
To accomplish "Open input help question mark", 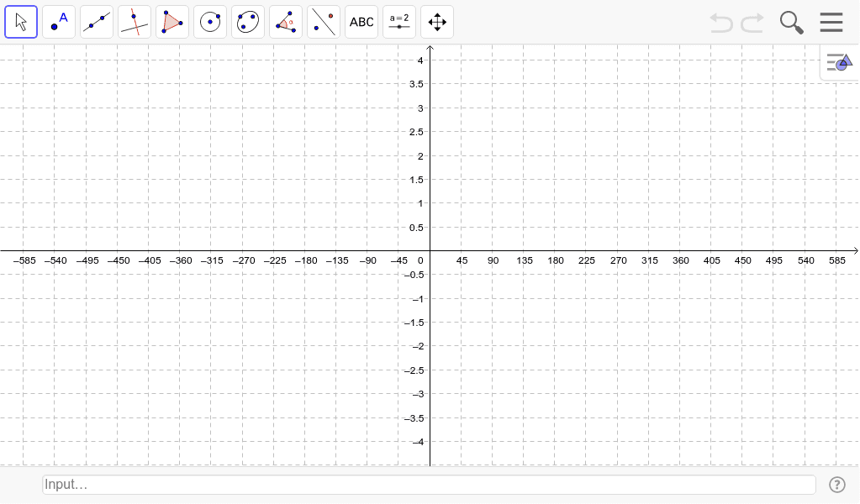I will point(837,485).
